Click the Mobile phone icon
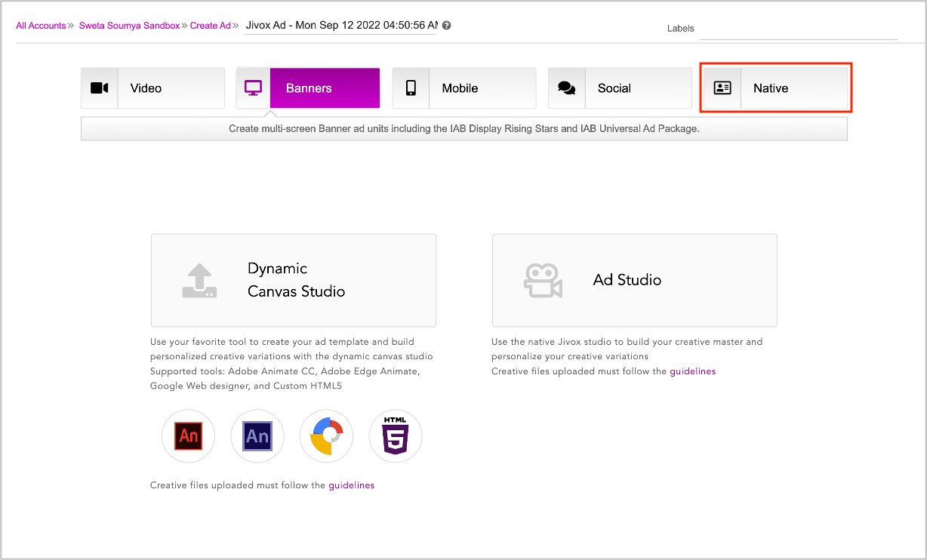Screen dimensions: 927x560 [x=411, y=88]
